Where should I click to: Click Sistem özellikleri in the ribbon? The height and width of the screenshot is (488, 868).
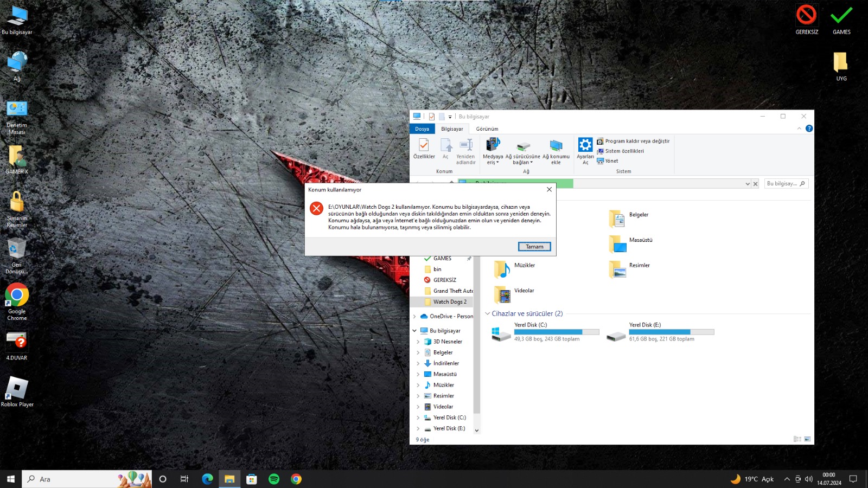click(x=620, y=151)
